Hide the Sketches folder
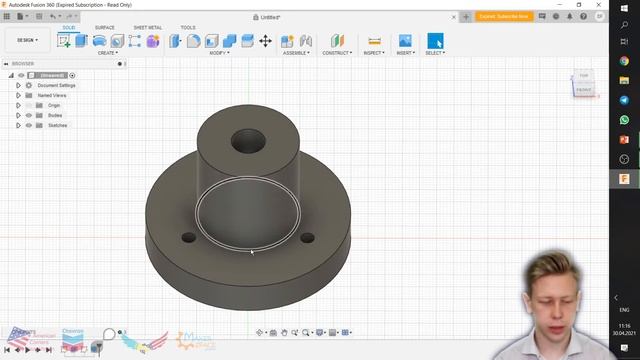 click(x=29, y=125)
